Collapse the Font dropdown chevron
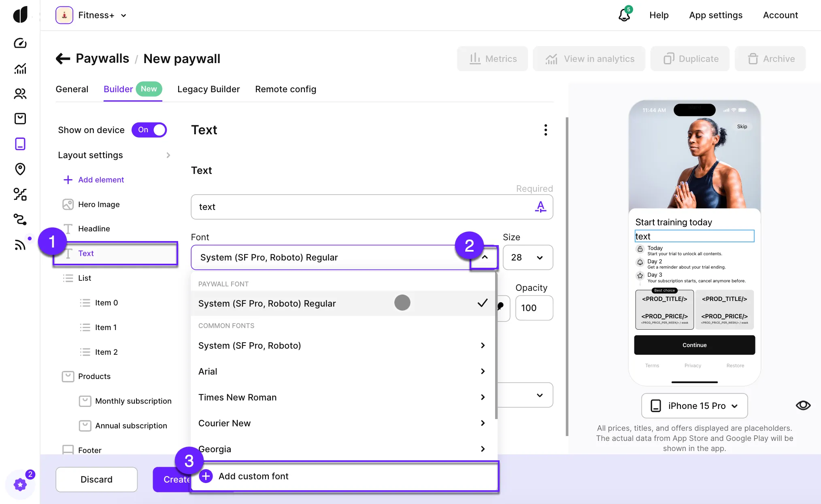This screenshot has width=821, height=504. pos(484,257)
